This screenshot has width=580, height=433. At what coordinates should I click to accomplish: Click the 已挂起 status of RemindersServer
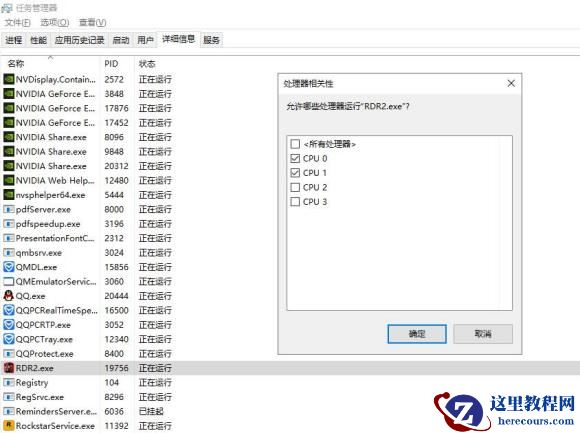tap(151, 411)
